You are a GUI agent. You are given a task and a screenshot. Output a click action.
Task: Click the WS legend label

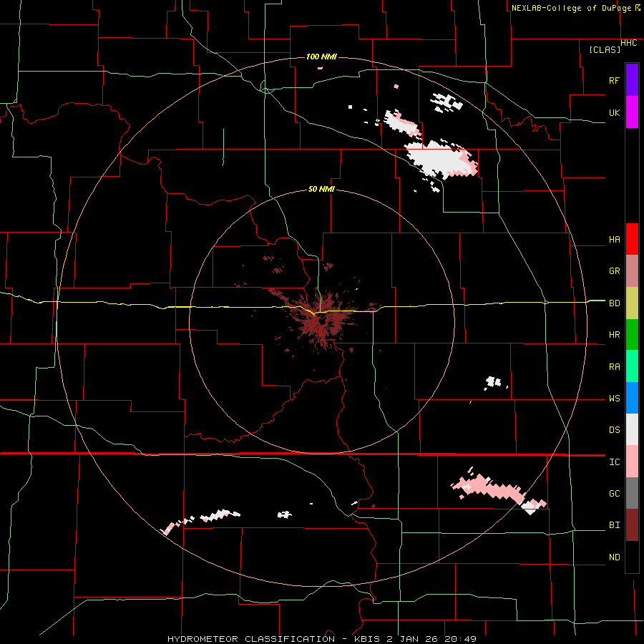pyautogui.click(x=614, y=399)
